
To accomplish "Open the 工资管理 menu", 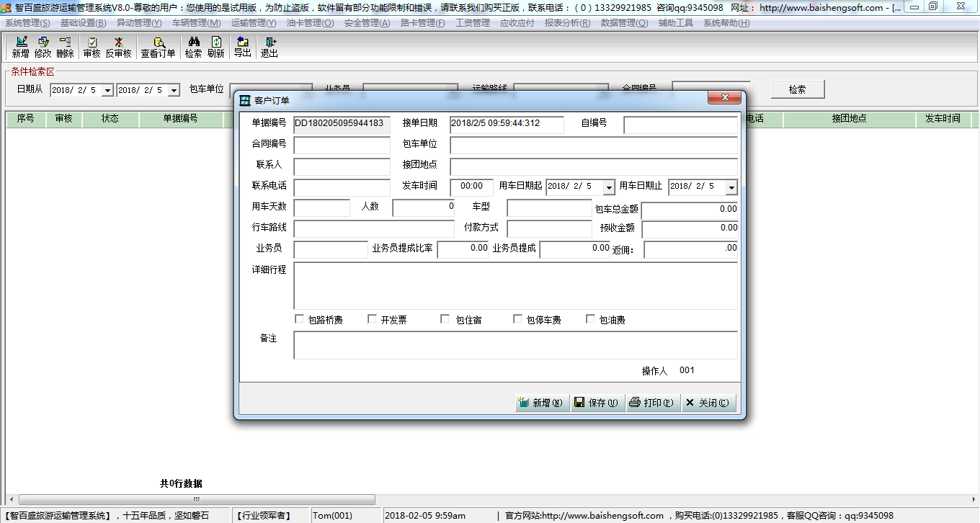I will 473,23.
